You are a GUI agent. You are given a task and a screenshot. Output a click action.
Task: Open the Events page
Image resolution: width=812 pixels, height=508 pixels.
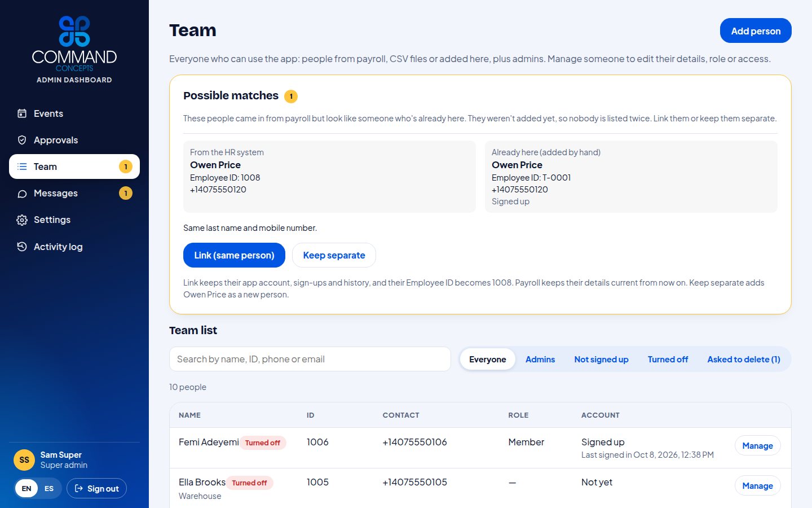pos(74,113)
